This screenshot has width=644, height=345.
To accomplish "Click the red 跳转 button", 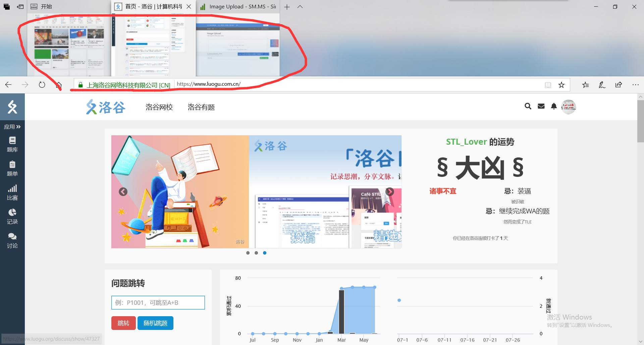I will point(123,323).
